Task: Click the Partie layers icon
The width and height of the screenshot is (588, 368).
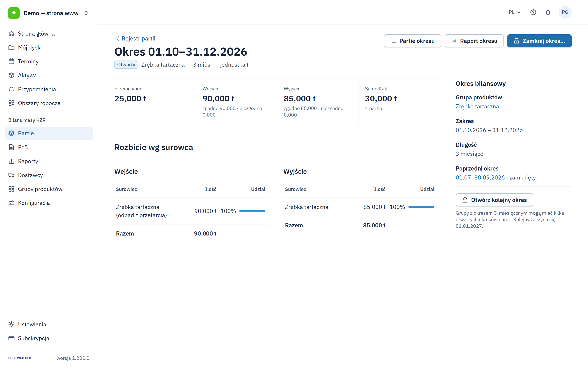Action: (11, 133)
